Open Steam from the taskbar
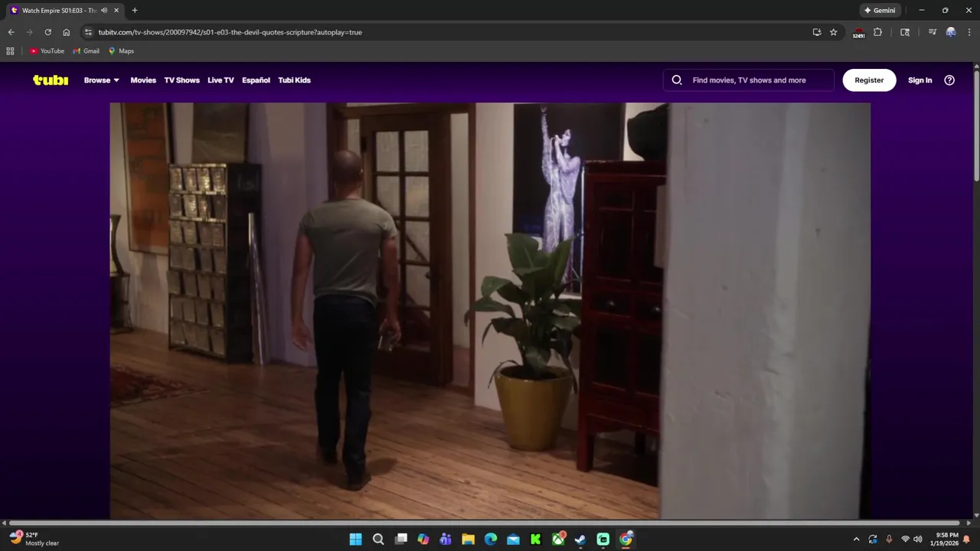 [x=580, y=540]
